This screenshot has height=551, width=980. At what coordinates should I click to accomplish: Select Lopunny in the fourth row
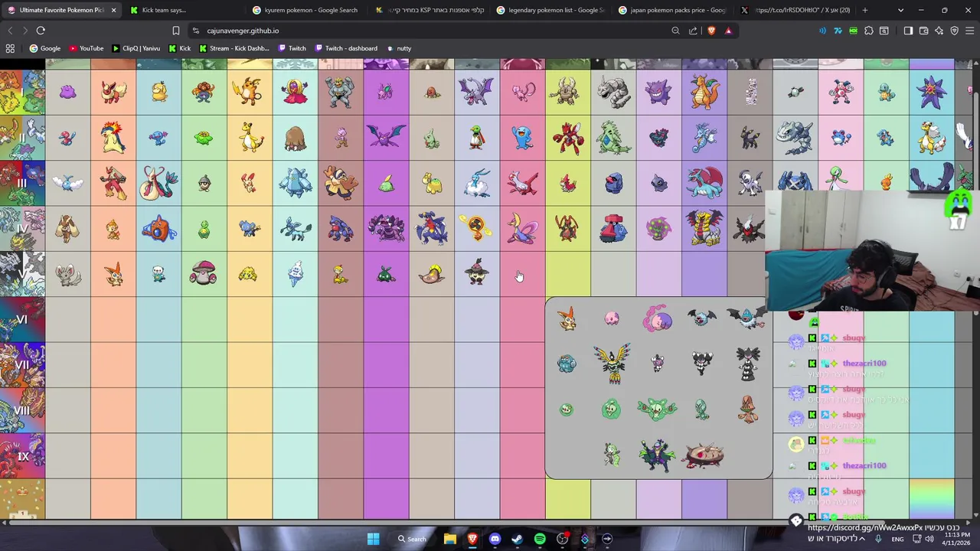click(x=67, y=229)
